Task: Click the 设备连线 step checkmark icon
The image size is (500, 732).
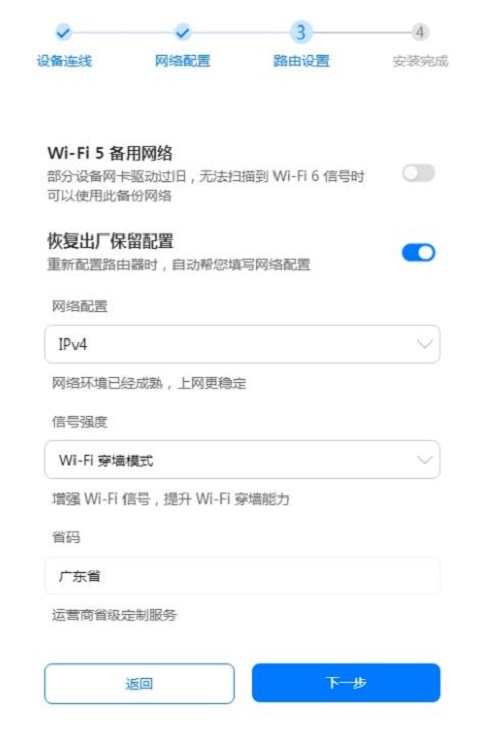Action: point(63,33)
